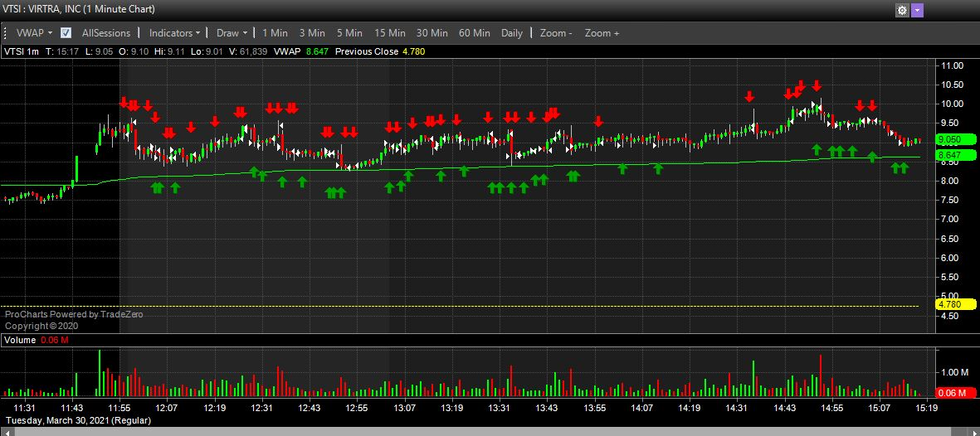Select the Daily chart interval

click(x=512, y=33)
